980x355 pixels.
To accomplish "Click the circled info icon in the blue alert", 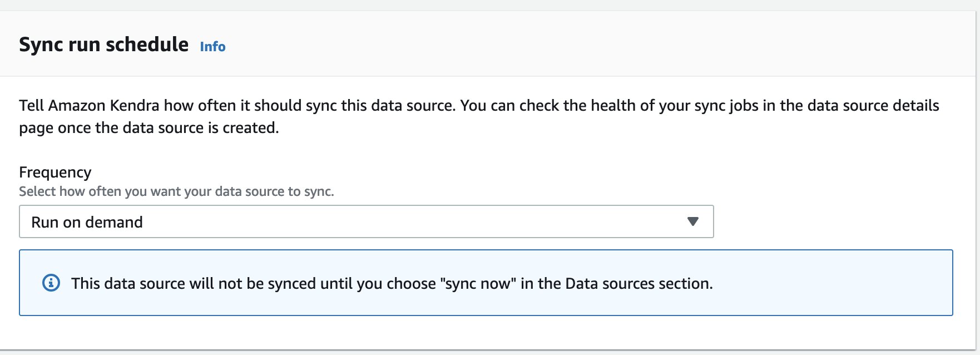I will (x=51, y=283).
